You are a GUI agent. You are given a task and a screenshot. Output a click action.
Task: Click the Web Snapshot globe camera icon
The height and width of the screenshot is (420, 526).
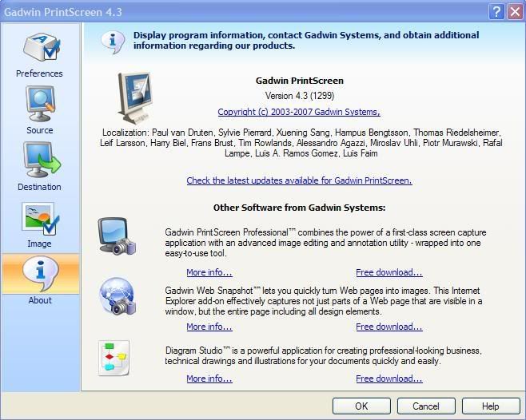point(118,296)
